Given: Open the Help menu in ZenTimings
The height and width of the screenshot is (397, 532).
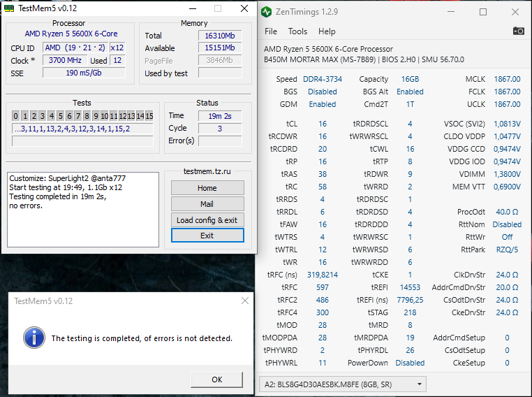Looking at the screenshot, I should [327, 31].
